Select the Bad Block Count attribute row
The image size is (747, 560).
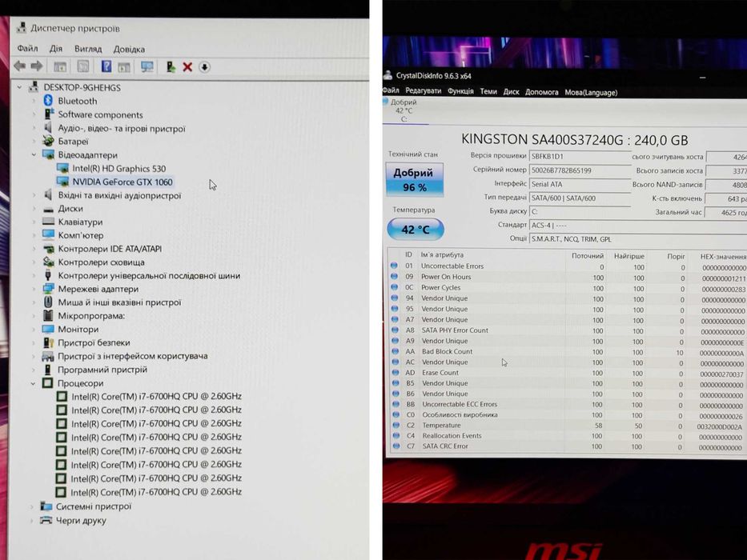pos(567,351)
